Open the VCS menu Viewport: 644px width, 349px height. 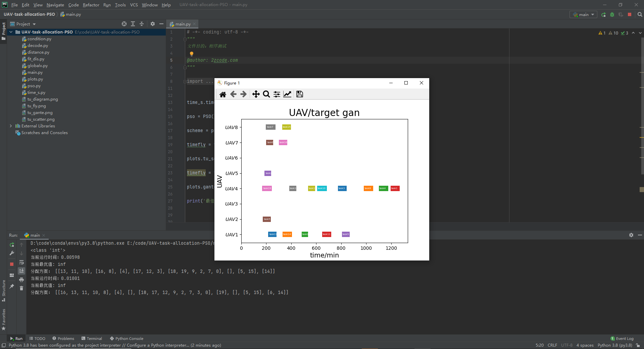(134, 5)
